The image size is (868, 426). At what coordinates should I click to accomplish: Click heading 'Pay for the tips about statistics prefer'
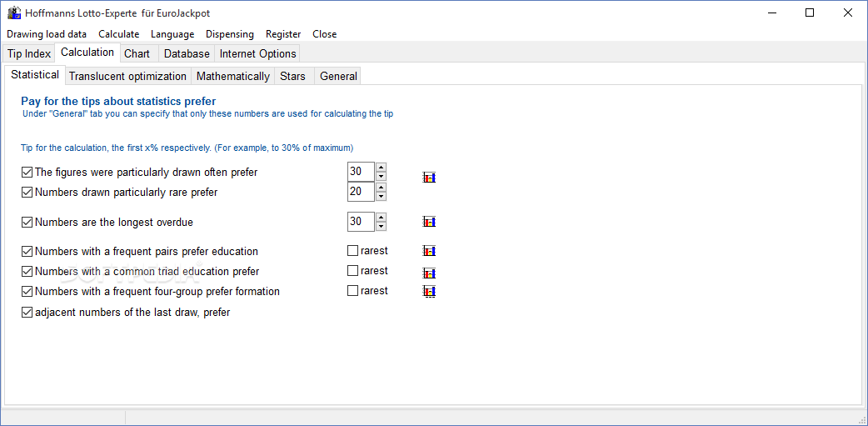[x=118, y=102]
